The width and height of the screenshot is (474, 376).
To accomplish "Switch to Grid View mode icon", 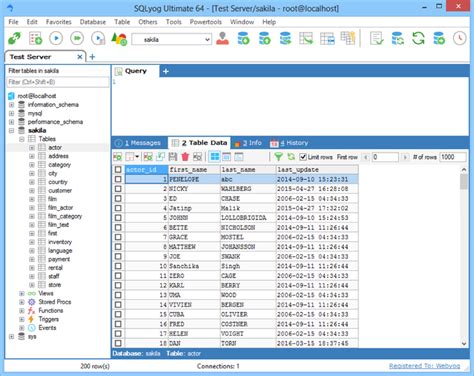I will coord(215,156).
